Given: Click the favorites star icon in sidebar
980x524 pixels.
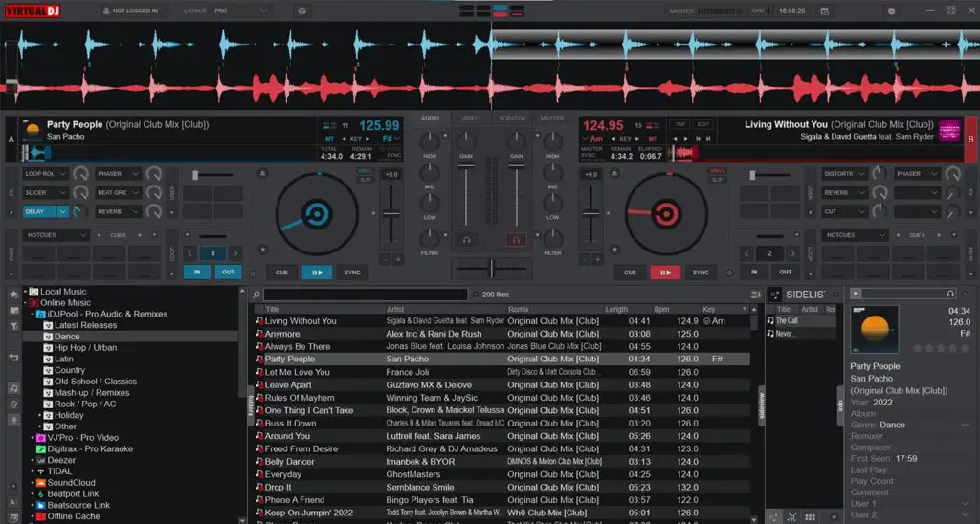Looking at the screenshot, I should [x=13, y=294].
